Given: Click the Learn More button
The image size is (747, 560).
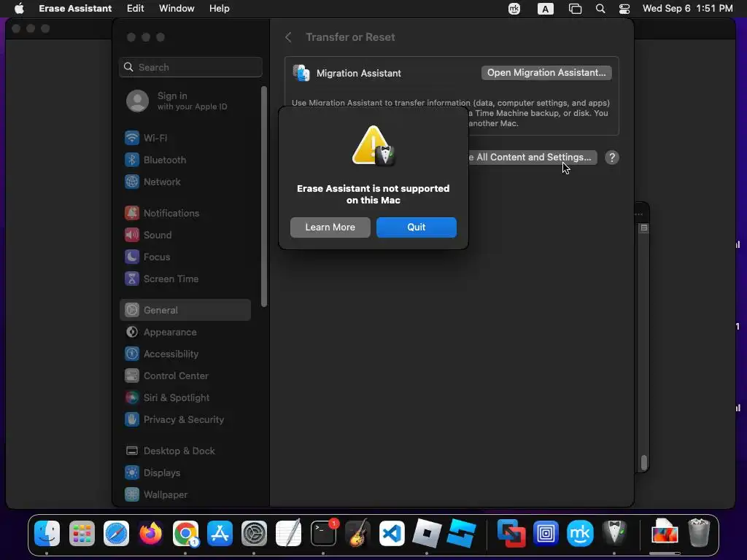Looking at the screenshot, I should [x=330, y=227].
